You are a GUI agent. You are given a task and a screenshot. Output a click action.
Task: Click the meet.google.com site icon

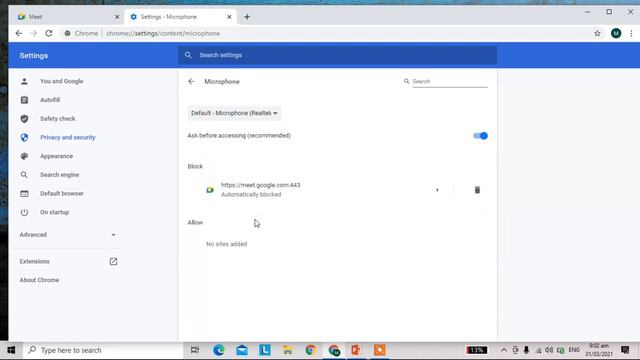[x=210, y=190]
